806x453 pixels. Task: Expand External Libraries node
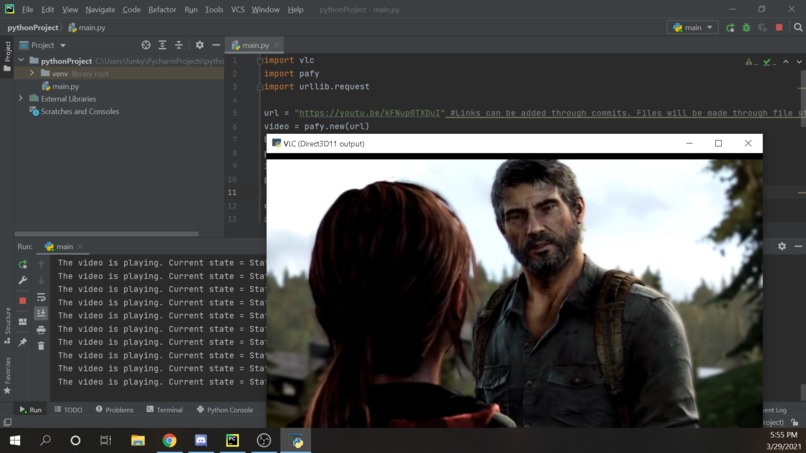click(x=21, y=98)
